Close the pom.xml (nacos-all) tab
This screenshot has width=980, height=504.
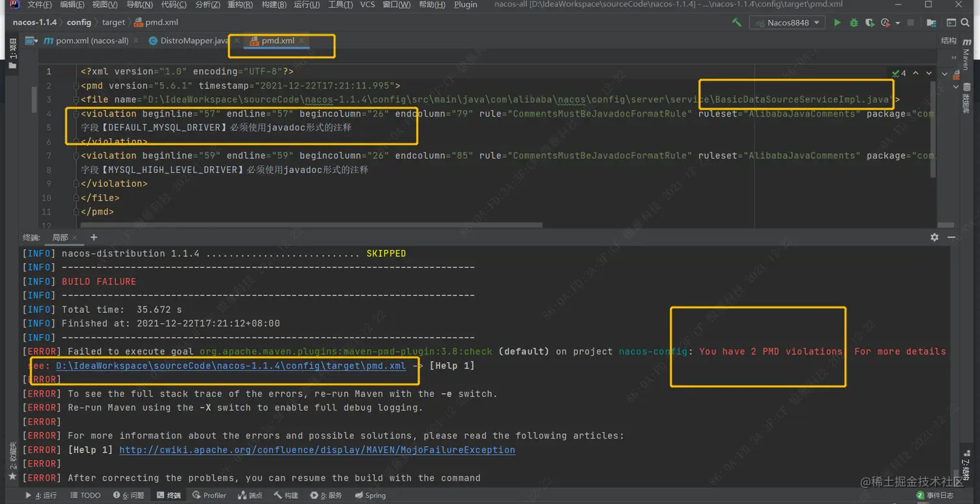click(135, 41)
